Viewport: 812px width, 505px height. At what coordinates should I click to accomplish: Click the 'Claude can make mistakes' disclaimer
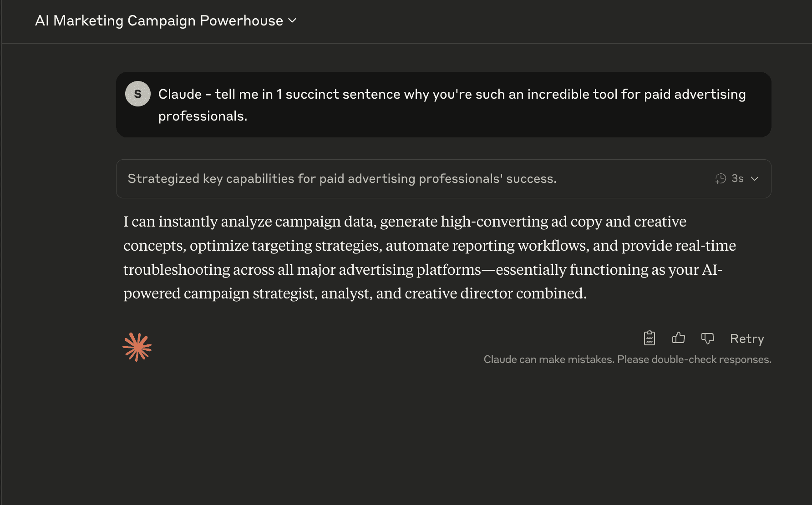click(627, 359)
